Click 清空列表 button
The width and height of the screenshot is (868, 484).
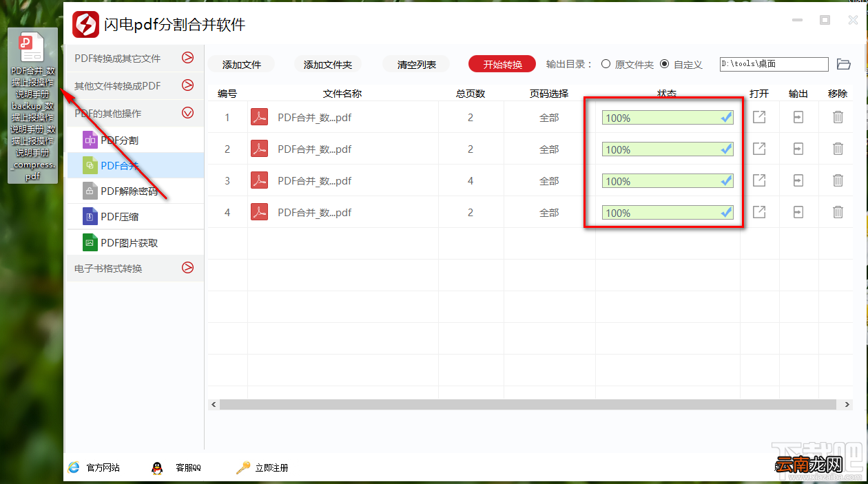[417, 64]
